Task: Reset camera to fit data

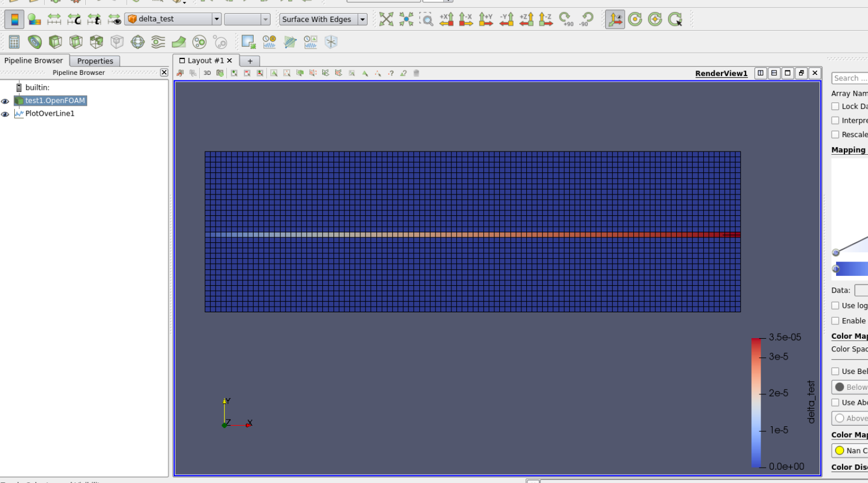Action: (x=386, y=19)
